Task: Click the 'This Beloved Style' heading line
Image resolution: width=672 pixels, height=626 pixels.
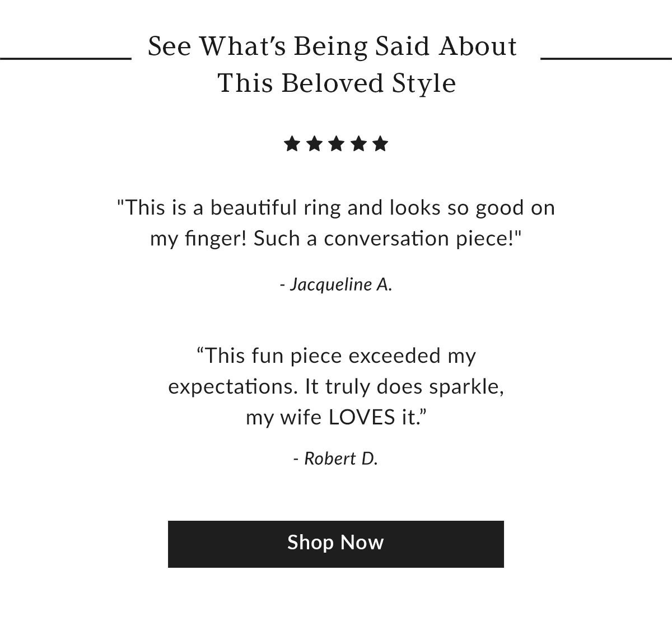Action: pyautogui.click(x=337, y=83)
